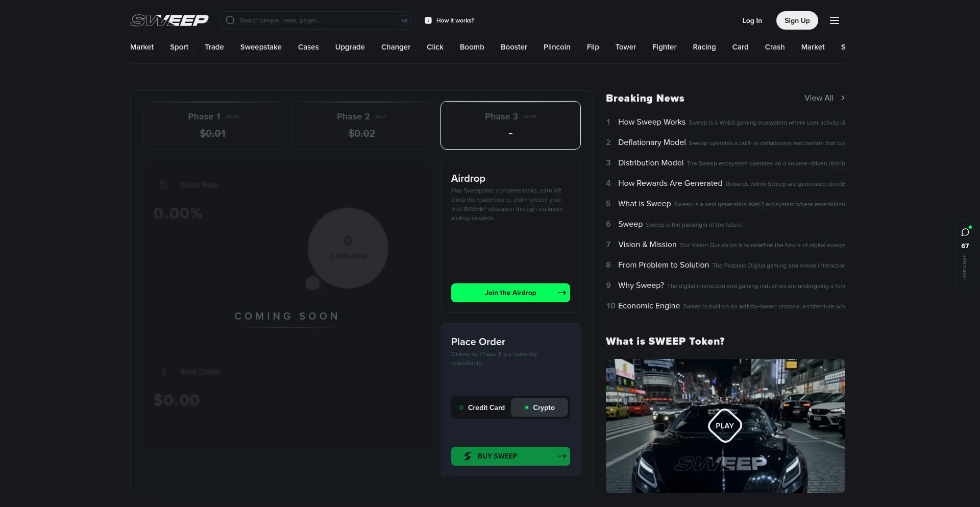Open the Card game
The image size is (980, 507).
click(741, 47)
